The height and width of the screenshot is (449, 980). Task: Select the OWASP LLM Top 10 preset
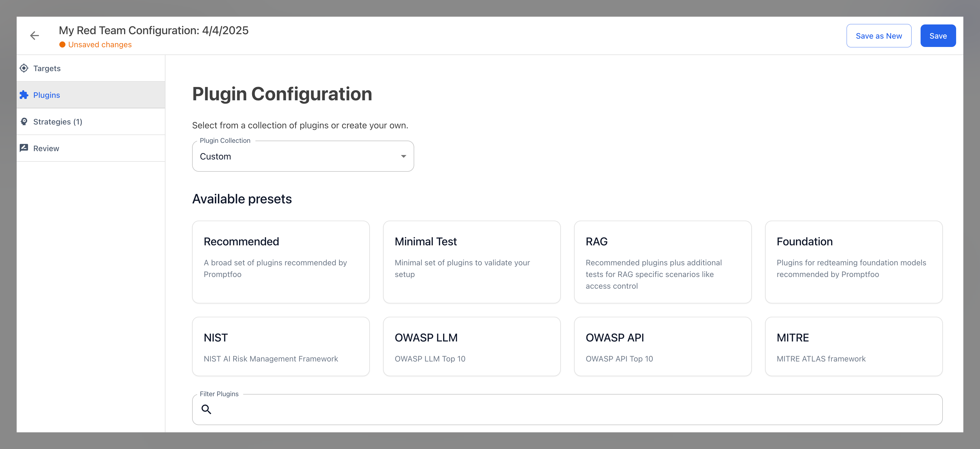[x=472, y=346]
